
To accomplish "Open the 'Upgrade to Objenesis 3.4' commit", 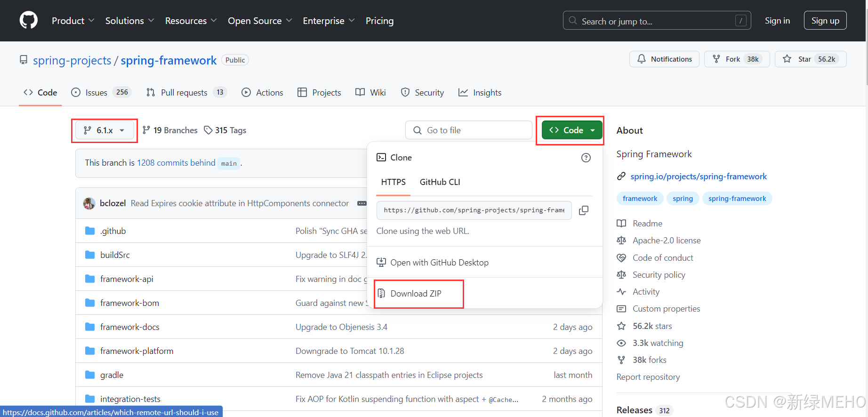I will point(341,327).
